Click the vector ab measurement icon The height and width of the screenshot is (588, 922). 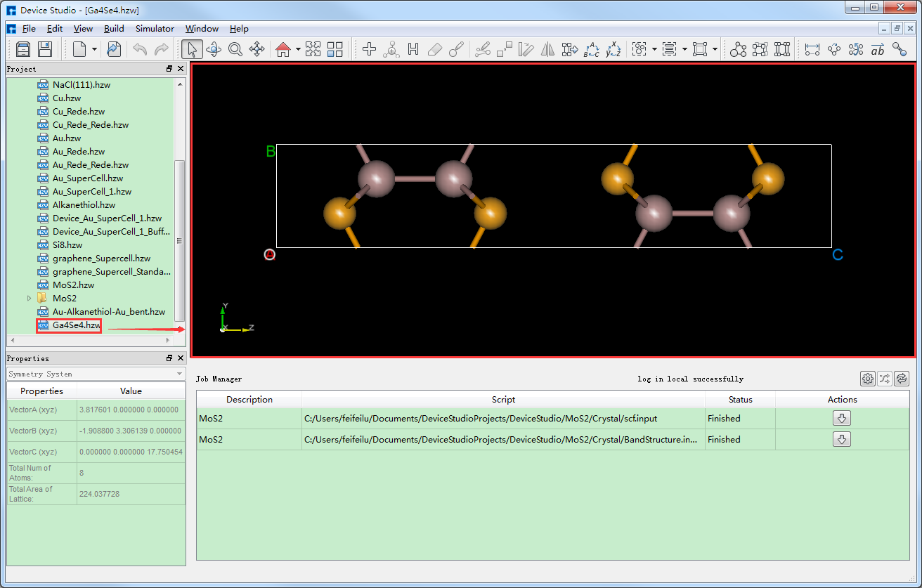pos(878,49)
